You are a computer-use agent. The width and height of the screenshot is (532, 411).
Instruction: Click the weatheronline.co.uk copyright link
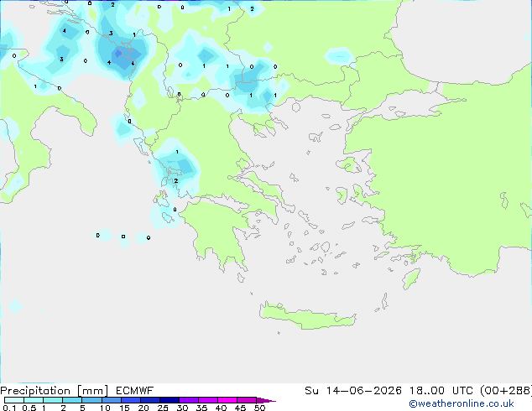(462, 404)
